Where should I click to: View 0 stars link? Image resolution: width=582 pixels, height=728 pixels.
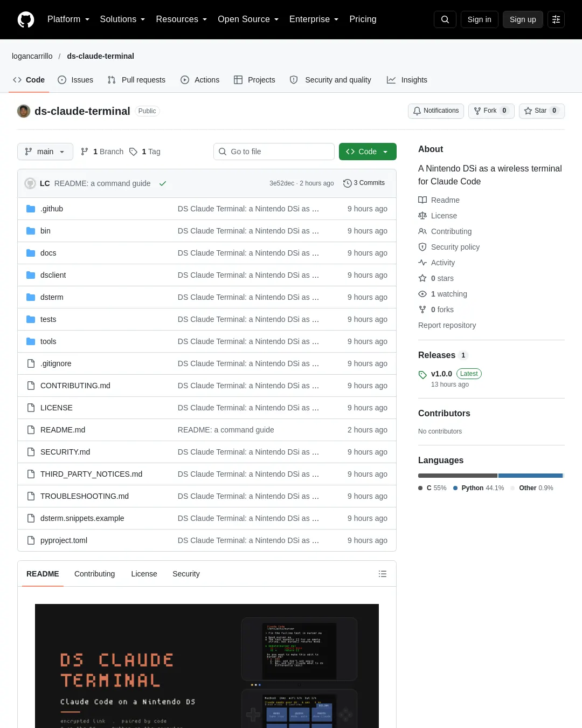pos(436,278)
